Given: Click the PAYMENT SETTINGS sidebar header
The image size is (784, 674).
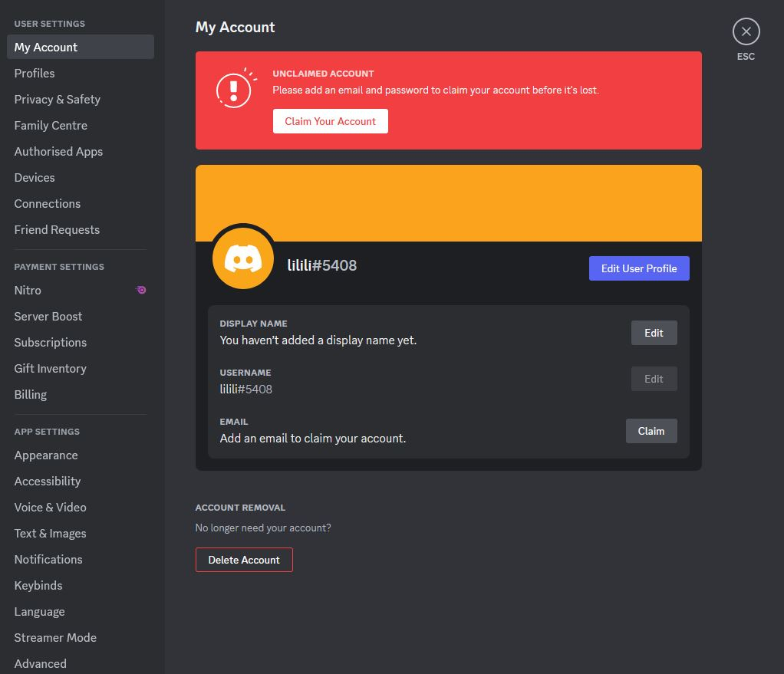Looking at the screenshot, I should point(59,267).
